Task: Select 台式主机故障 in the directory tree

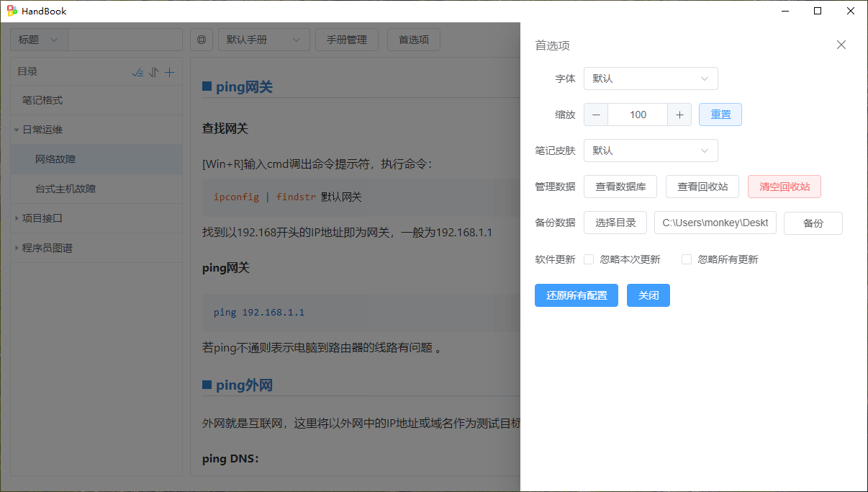Action: tap(65, 189)
